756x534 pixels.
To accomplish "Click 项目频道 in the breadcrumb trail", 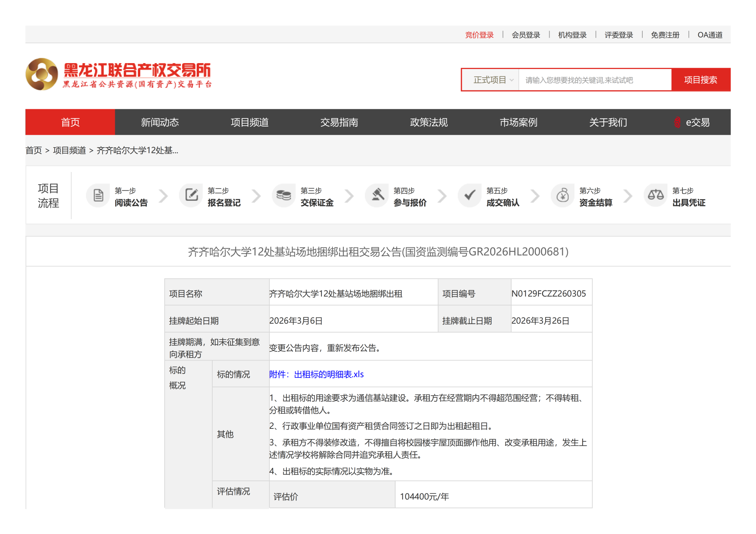I will tap(69, 151).
